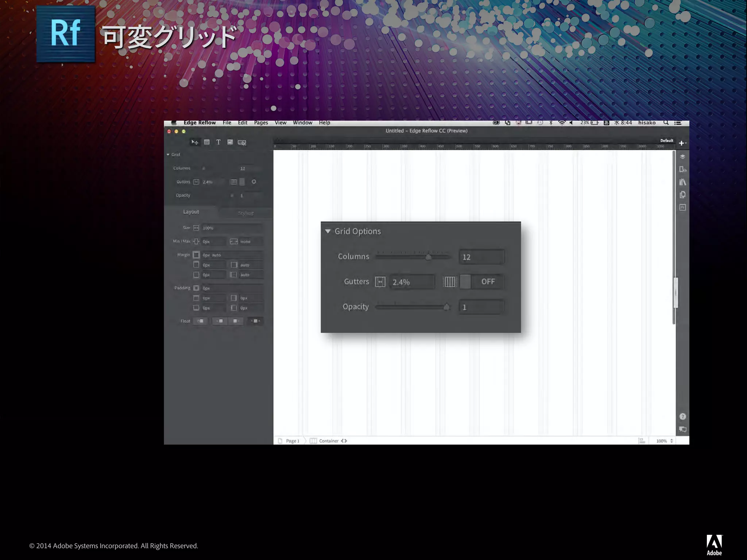The width and height of the screenshot is (747, 560).
Task: Click the Columns slider handle in callout
Action: coord(428,257)
